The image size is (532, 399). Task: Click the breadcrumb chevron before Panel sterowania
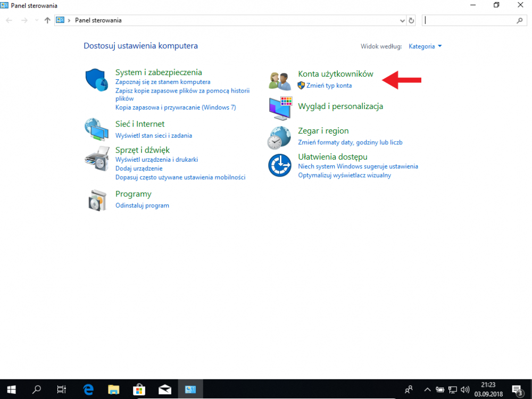click(69, 20)
